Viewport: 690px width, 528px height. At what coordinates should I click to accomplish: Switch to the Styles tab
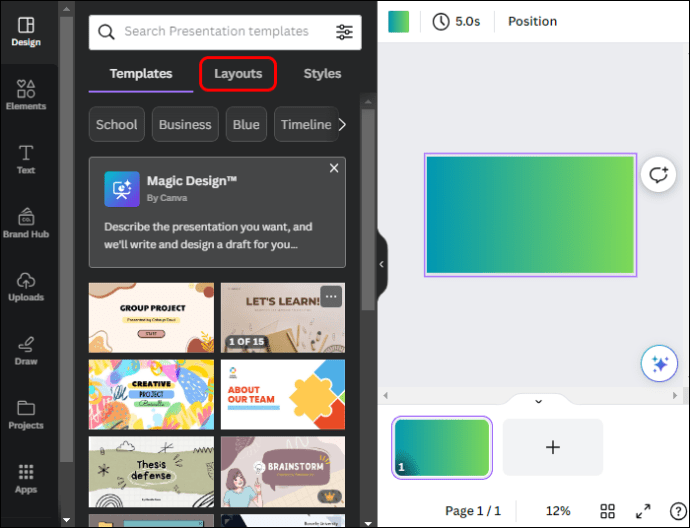tap(322, 73)
